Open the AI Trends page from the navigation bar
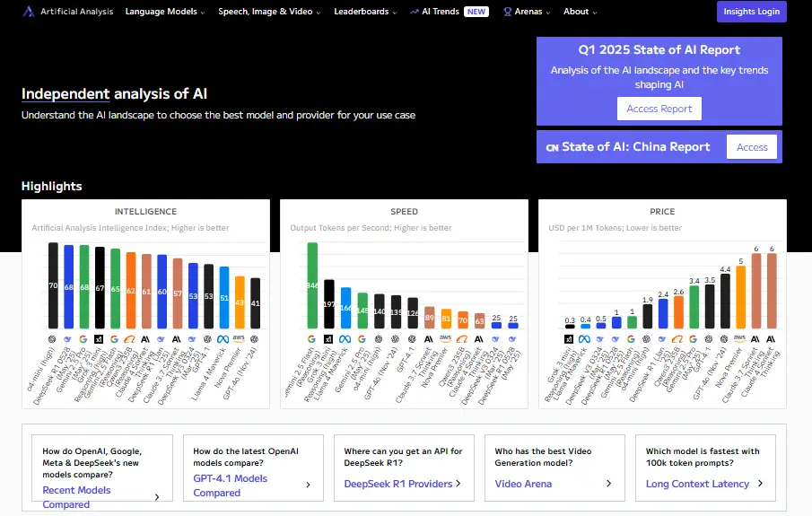 (x=449, y=12)
